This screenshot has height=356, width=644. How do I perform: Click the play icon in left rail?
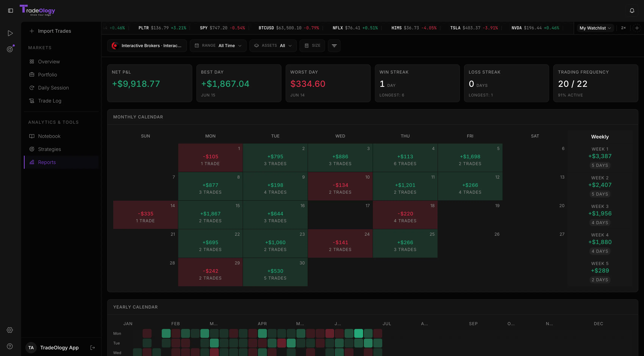pos(10,33)
